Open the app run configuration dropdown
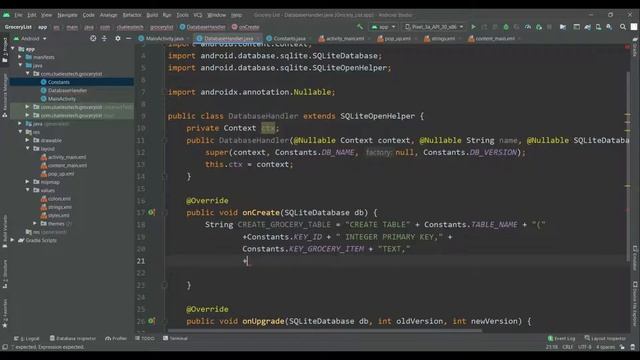 coord(383,27)
